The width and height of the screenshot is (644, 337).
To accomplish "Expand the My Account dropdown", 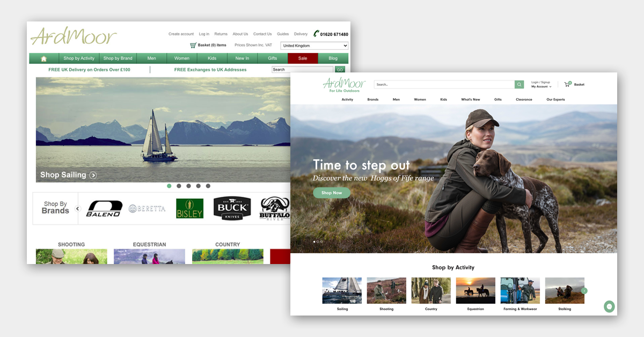I will pos(540,86).
